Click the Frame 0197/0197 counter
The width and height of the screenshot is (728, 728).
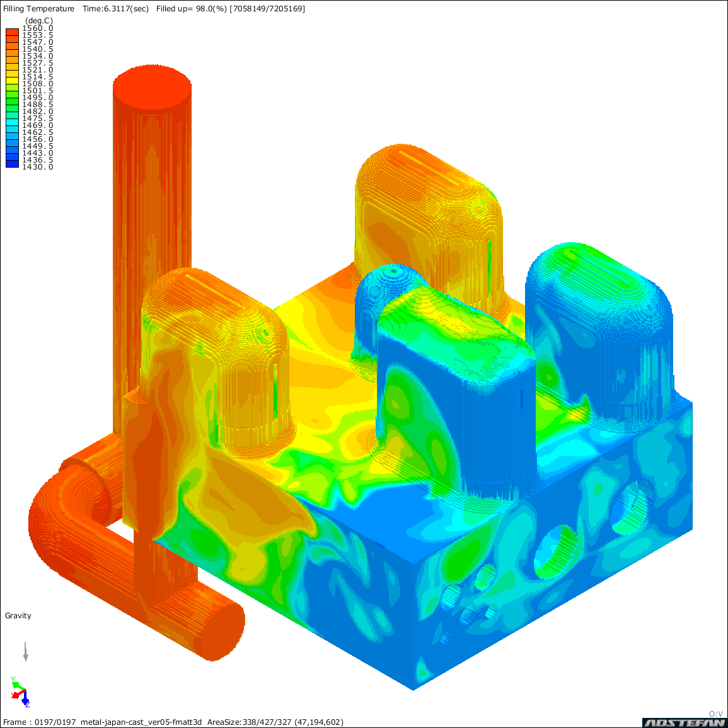tap(39, 722)
